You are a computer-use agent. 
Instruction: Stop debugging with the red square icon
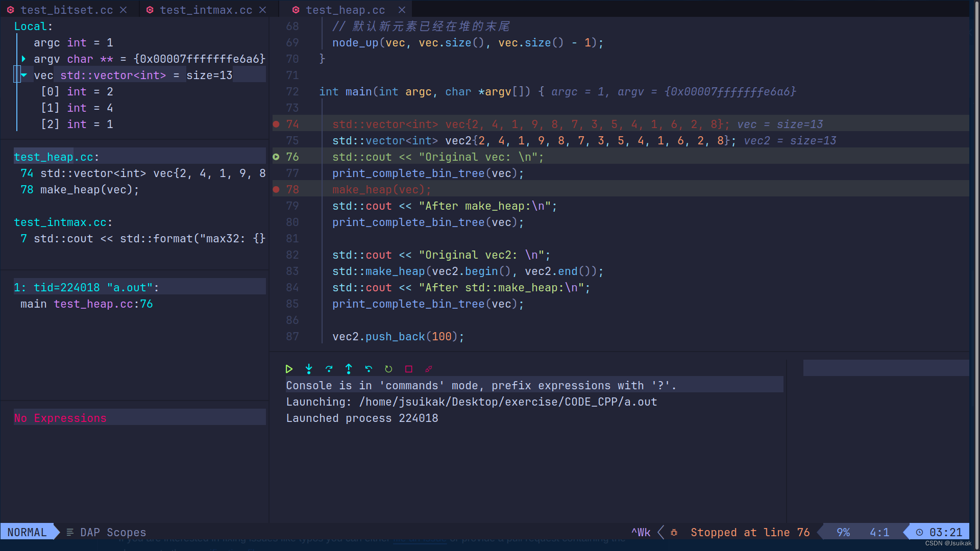click(409, 369)
